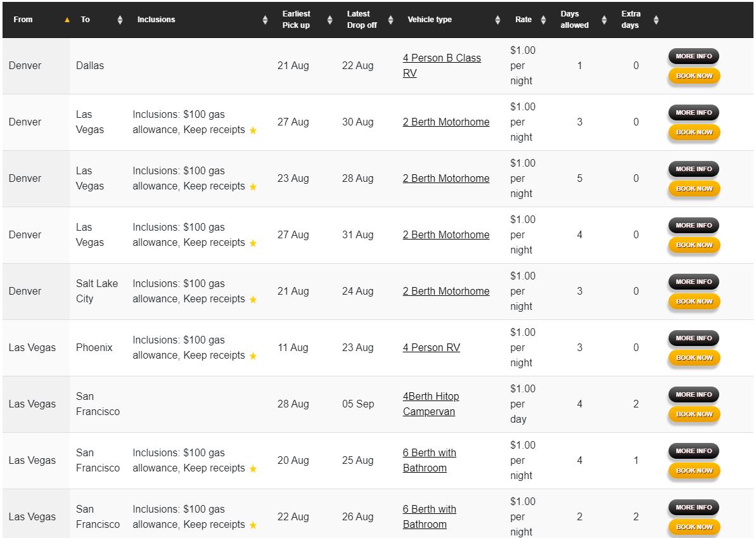The height and width of the screenshot is (538, 756).
Task: Book Now Las Vegas to Phoenix relocation
Action: point(694,357)
